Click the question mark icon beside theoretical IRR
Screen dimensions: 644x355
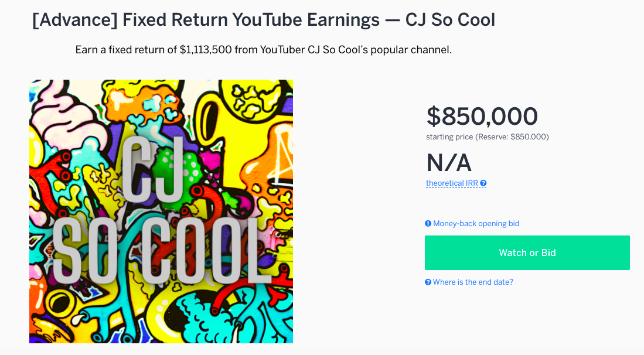click(x=483, y=183)
